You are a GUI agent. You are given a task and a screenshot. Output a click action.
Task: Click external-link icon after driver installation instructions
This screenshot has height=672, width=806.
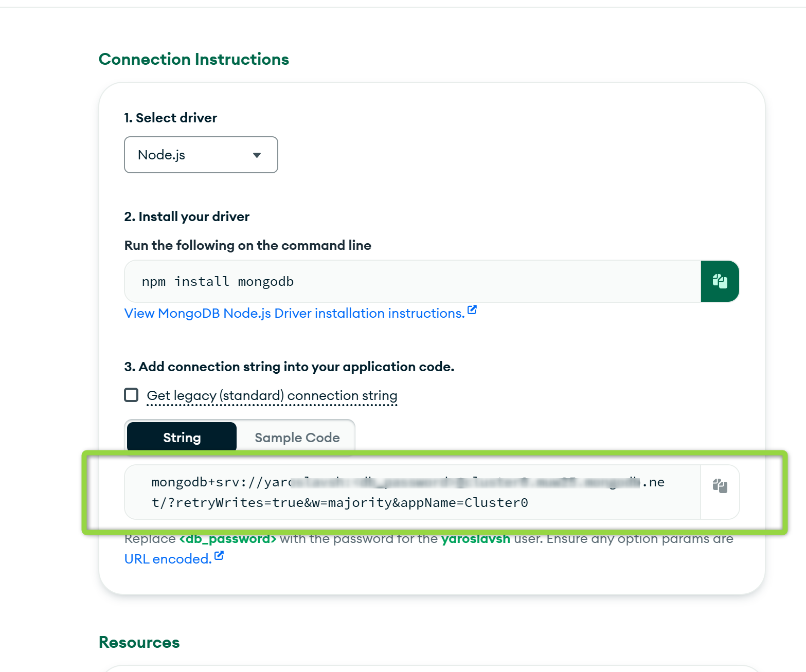[472, 310]
